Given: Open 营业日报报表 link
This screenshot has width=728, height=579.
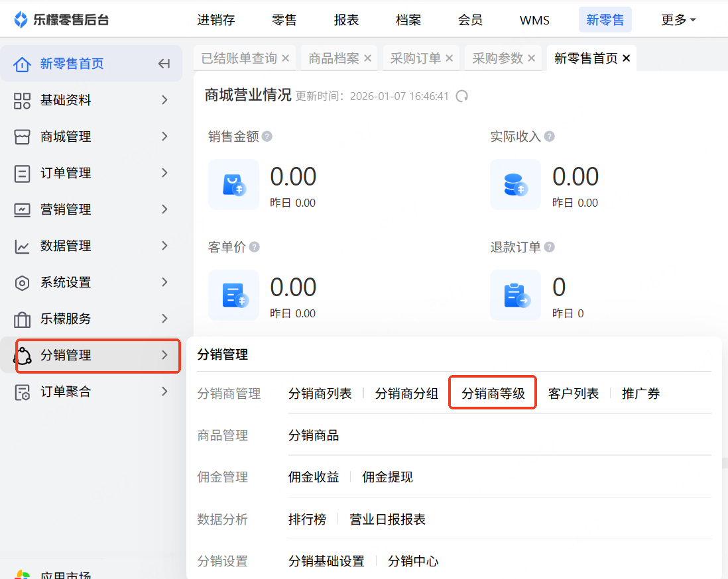Looking at the screenshot, I should (x=387, y=519).
